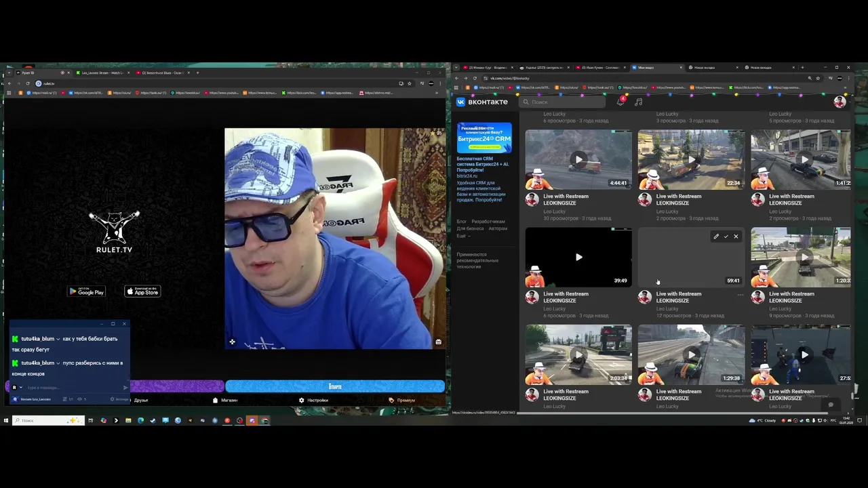Viewport: 868px width, 488px height.
Task: Click App Store download badge
Action: (x=142, y=291)
